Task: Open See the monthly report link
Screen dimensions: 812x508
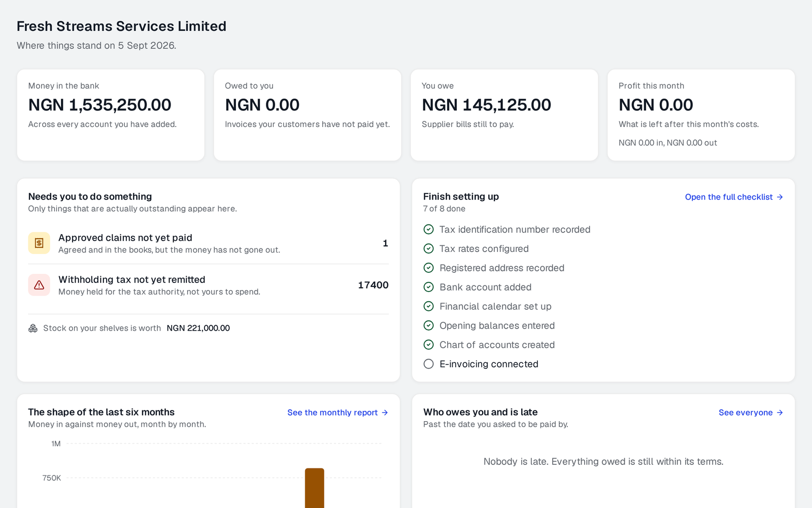Action: point(337,412)
